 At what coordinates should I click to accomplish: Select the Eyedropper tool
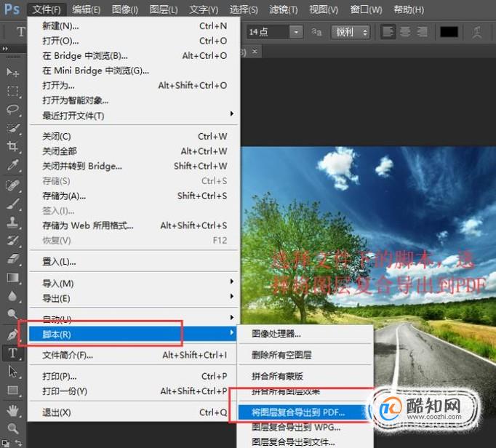12,165
